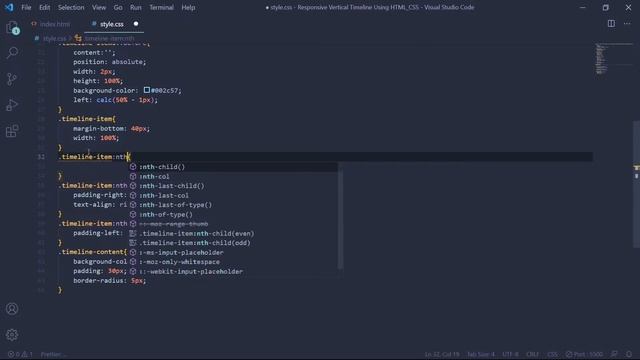This screenshot has width=640, height=360.
Task: Open the Edit menu
Action: [44, 7]
